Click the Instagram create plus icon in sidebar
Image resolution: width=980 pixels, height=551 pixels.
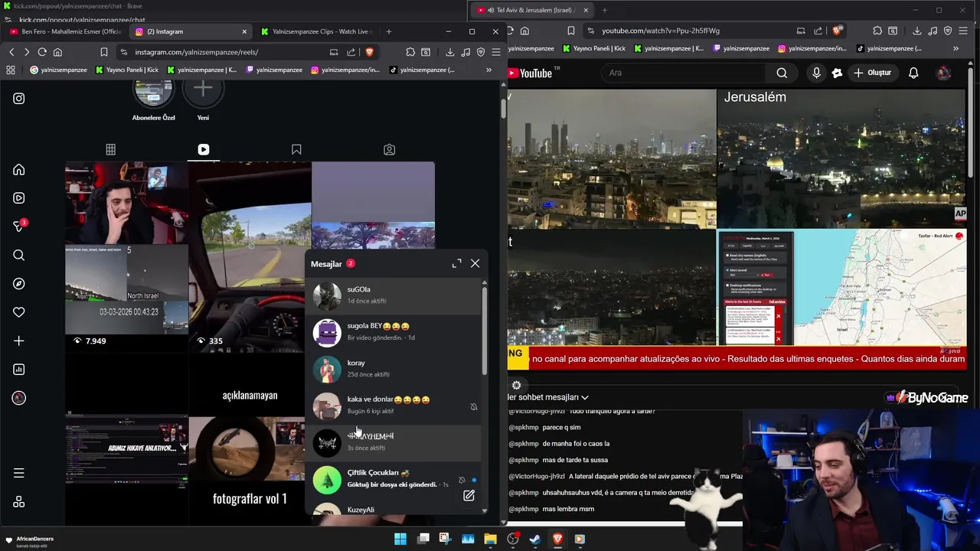click(x=19, y=341)
